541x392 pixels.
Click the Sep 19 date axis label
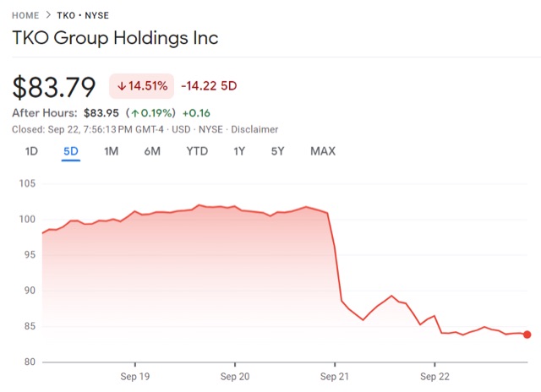coord(135,376)
